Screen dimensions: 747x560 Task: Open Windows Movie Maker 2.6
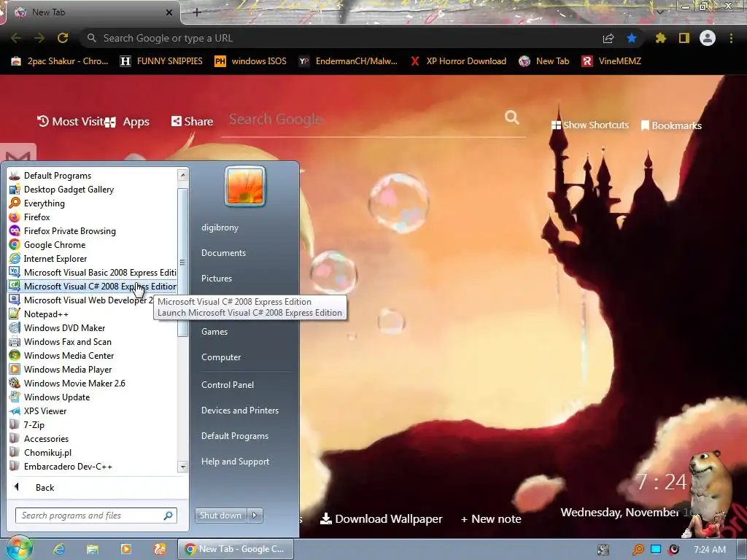(93, 384)
